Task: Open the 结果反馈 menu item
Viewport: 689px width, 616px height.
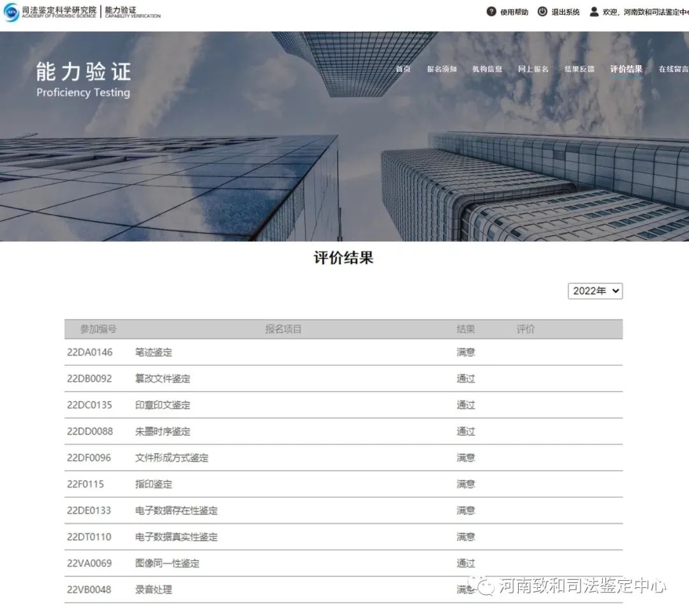Action: pyautogui.click(x=579, y=69)
